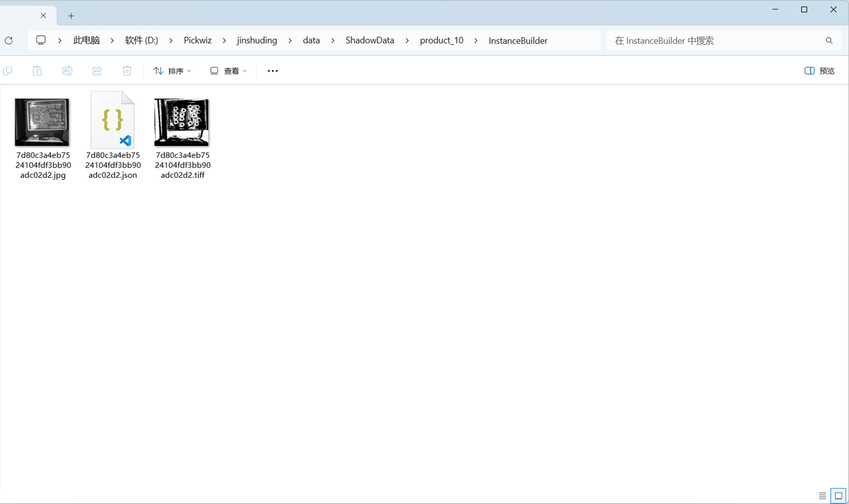
Task: Click the Paste clipboard icon
Action: click(37, 71)
